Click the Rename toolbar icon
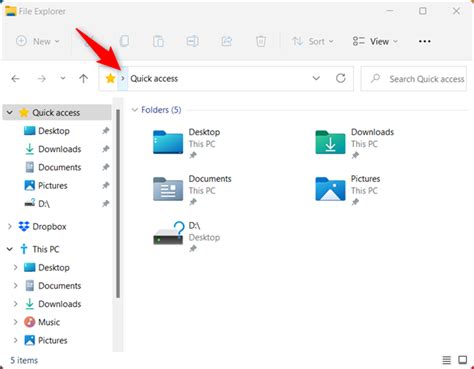The height and width of the screenshot is (369, 474). [192, 41]
